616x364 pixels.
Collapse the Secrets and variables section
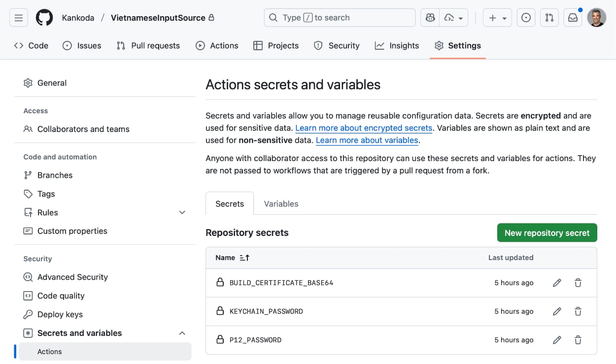point(182,333)
